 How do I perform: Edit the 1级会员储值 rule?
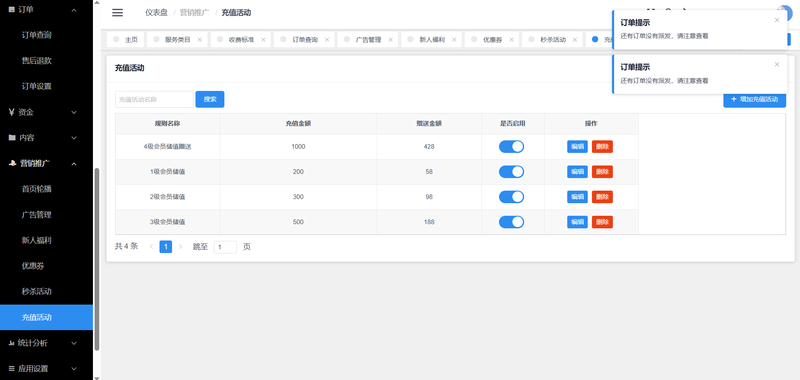[x=577, y=171]
